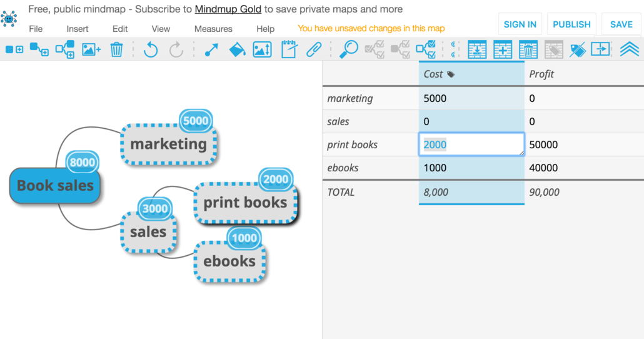644x339 pixels.
Task: Open the paperclip attachment tool
Action: point(314,49)
